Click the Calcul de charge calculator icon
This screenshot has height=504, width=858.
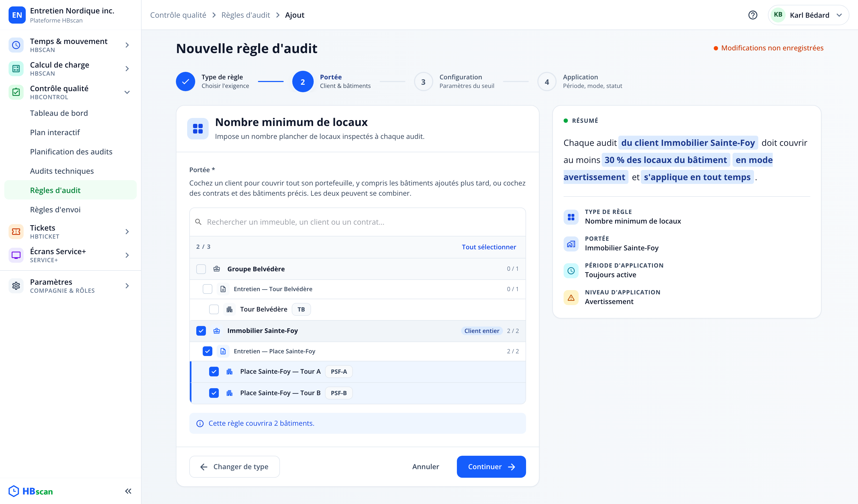(16, 68)
